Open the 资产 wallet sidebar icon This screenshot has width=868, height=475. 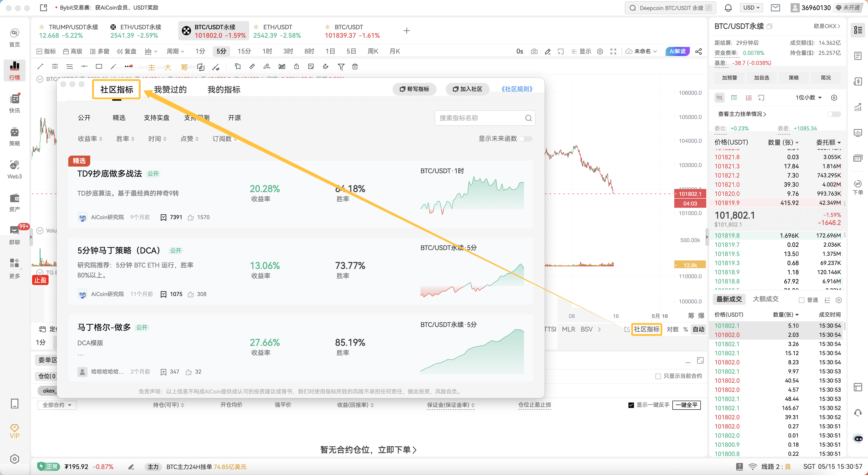tap(14, 202)
